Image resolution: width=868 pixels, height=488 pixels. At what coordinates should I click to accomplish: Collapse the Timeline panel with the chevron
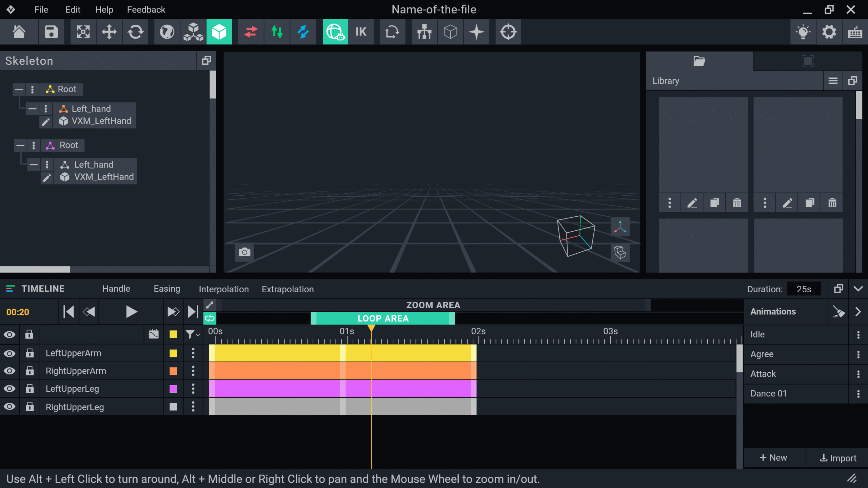coord(859,289)
